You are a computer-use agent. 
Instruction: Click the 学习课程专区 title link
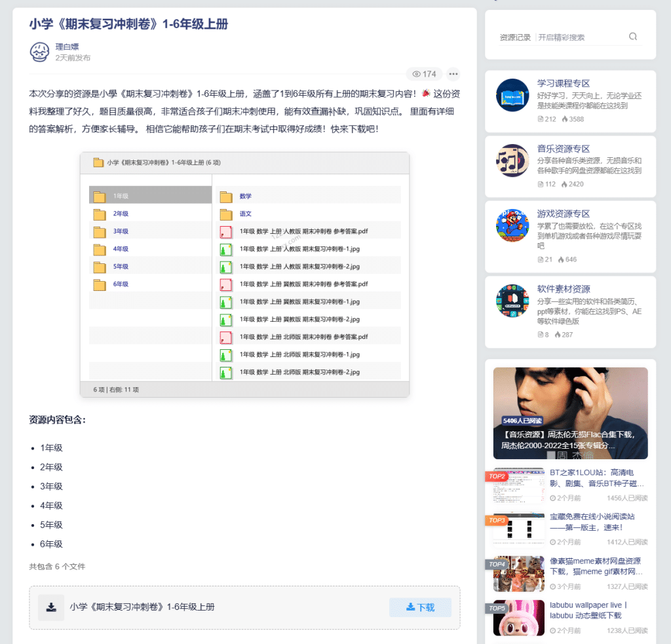coord(564,83)
